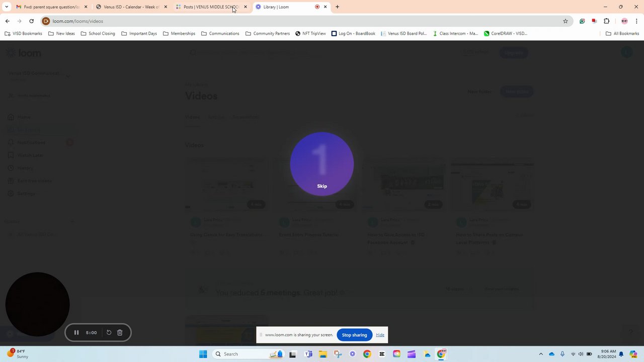The height and width of the screenshot is (362, 644).
Task: Open the Chrome profile avatar
Action: pyautogui.click(x=624, y=21)
